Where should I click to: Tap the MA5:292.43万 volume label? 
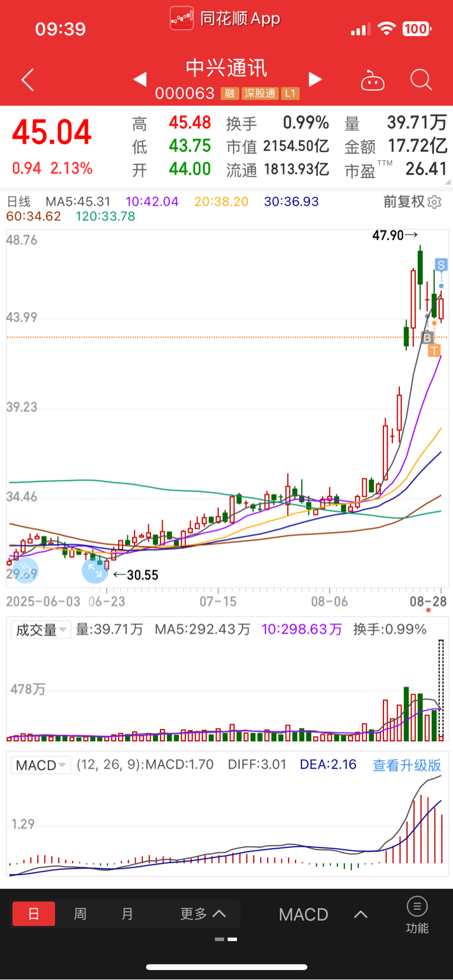[202, 629]
